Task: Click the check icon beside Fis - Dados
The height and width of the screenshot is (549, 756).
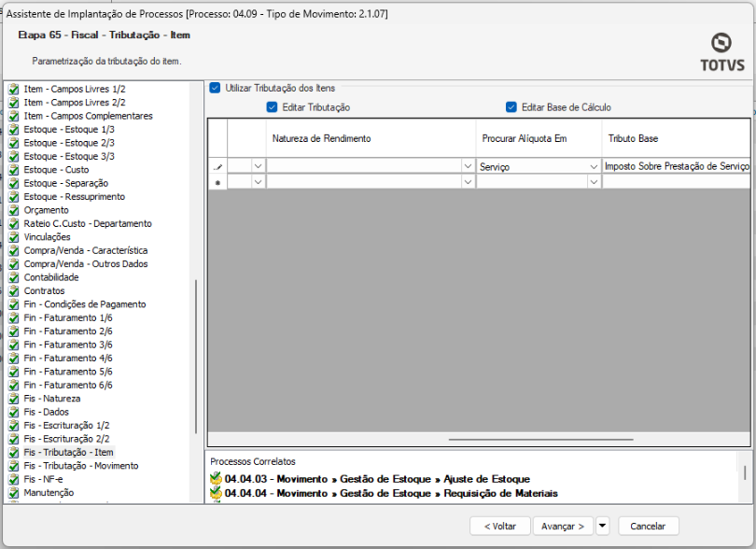Action: click(13, 412)
